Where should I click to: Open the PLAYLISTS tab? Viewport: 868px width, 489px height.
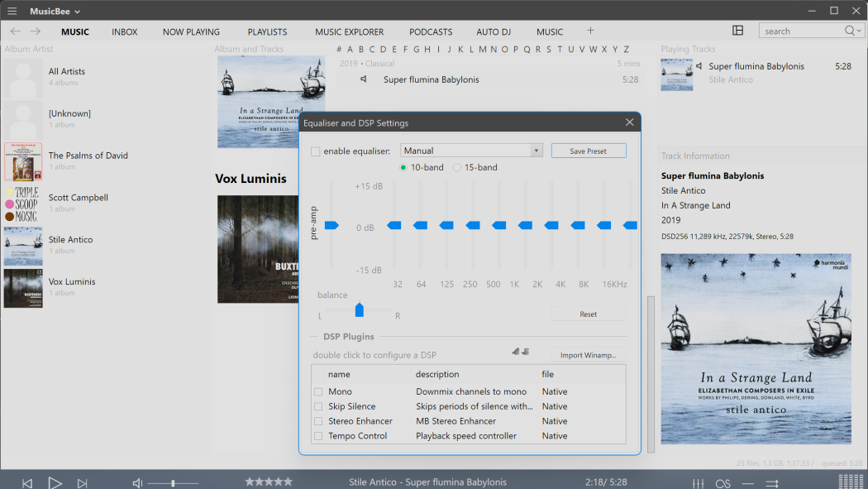(x=267, y=31)
